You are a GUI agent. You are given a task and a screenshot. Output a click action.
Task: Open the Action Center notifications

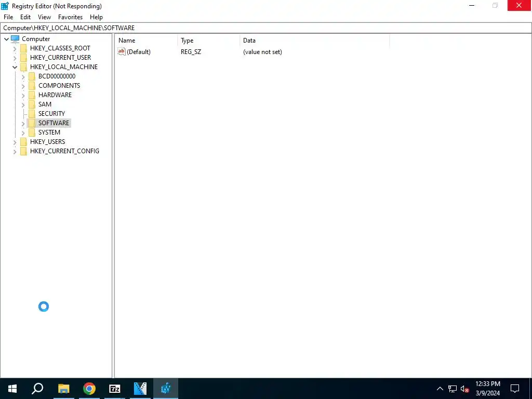pyautogui.click(x=515, y=389)
